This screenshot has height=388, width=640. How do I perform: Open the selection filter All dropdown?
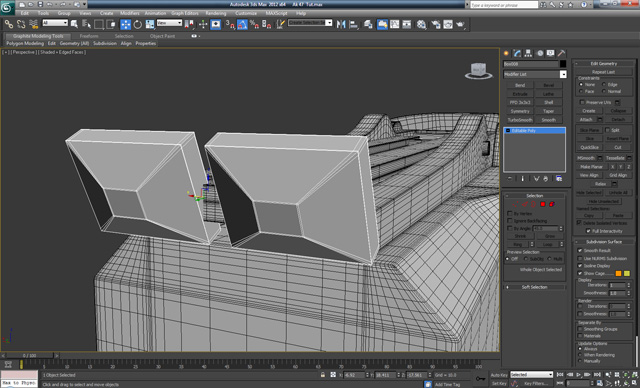pos(55,23)
